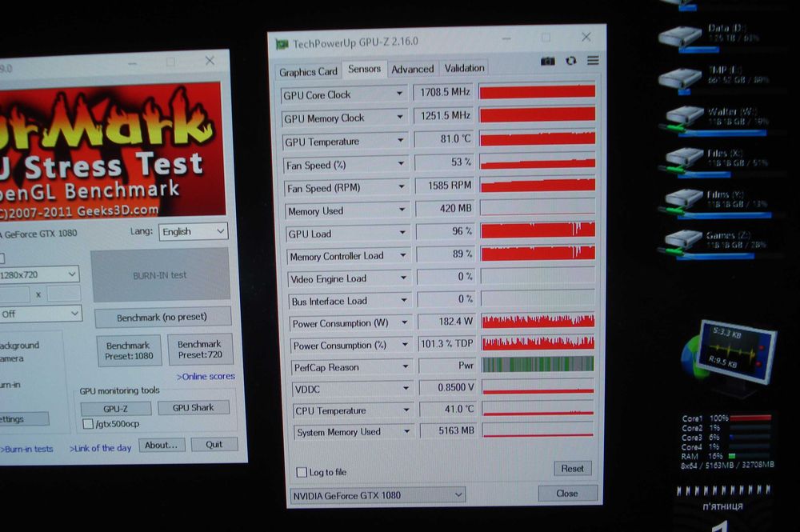Click the 81.0 °C temperature value
The image size is (800, 532).
[443, 138]
